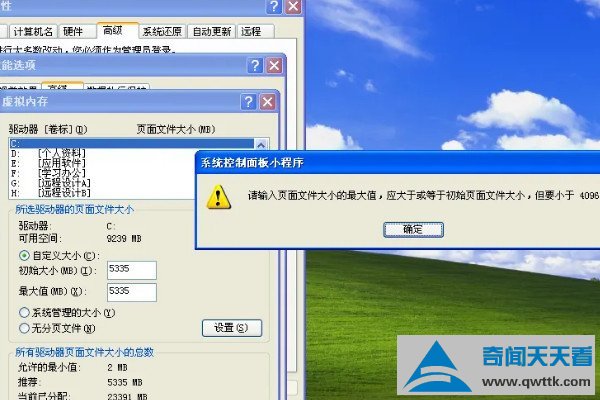Click 确定 button in warning dialog
600x400 pixels.
click(413, 230)
